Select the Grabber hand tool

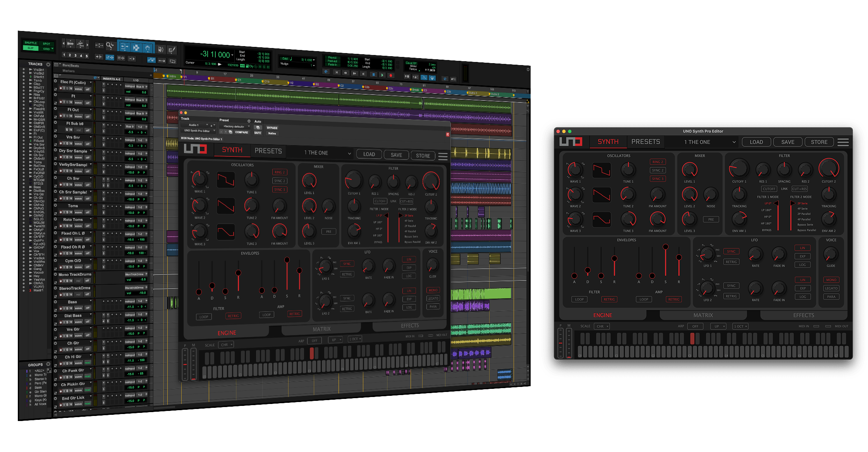(148, 48)
